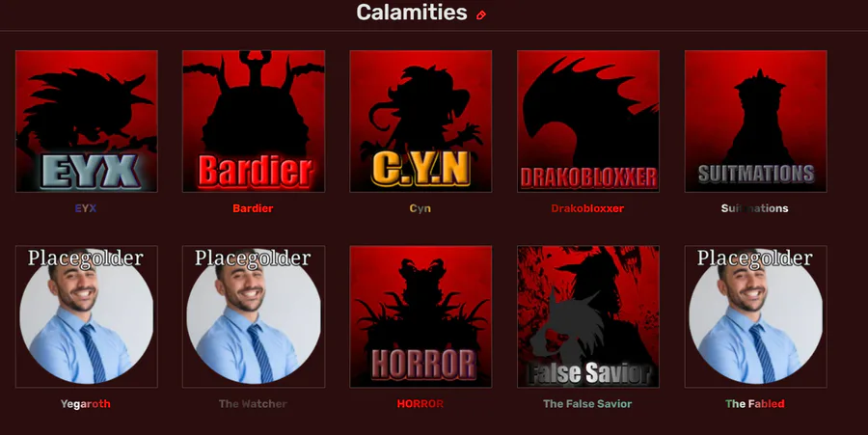Open the EYX silhouette thumbnail
Screen dimensions: 868x435
pyautogui.click(x=87, y=122)
